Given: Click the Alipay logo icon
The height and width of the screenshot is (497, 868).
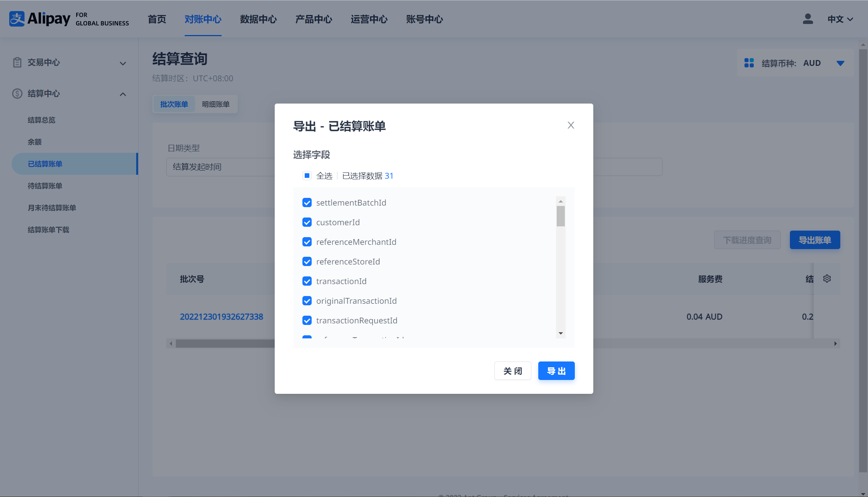Looking at the screenshot, I should coord(17,19).
